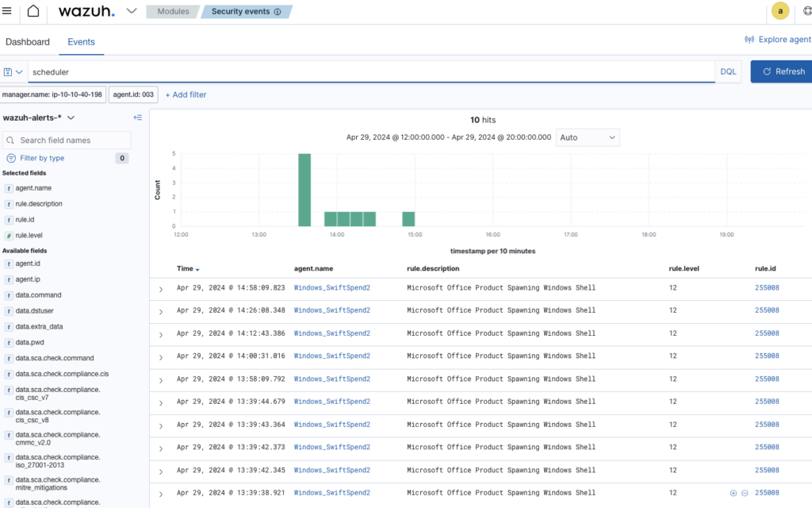The height and width of the screenshot is (508, 812).
Task: Select the agent.id: 003 filter pill
Action: pyautogui.click(x=133, y=95)
